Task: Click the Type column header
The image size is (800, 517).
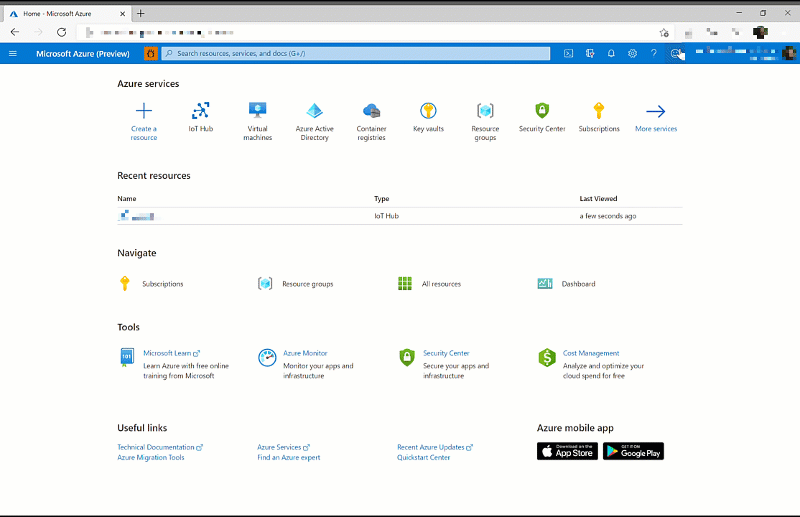Action: (x=381, y=199)
